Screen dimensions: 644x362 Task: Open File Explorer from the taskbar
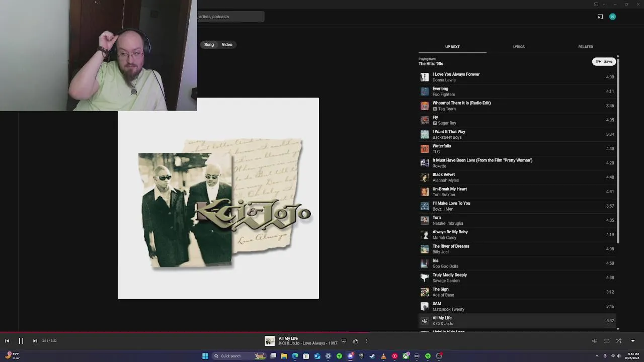[x=284, y=356]
